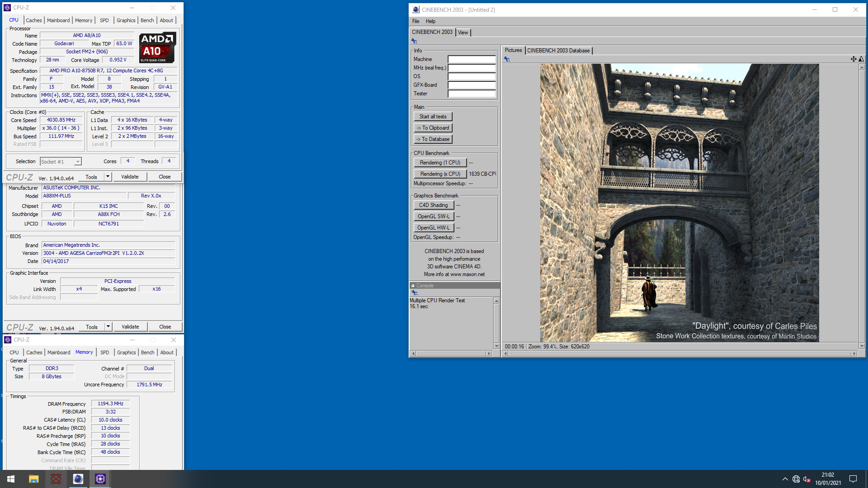Open the CINEBENCH 2003 Database tab
This screenshot has height=488, width=868.
click(x=558, y=51)
